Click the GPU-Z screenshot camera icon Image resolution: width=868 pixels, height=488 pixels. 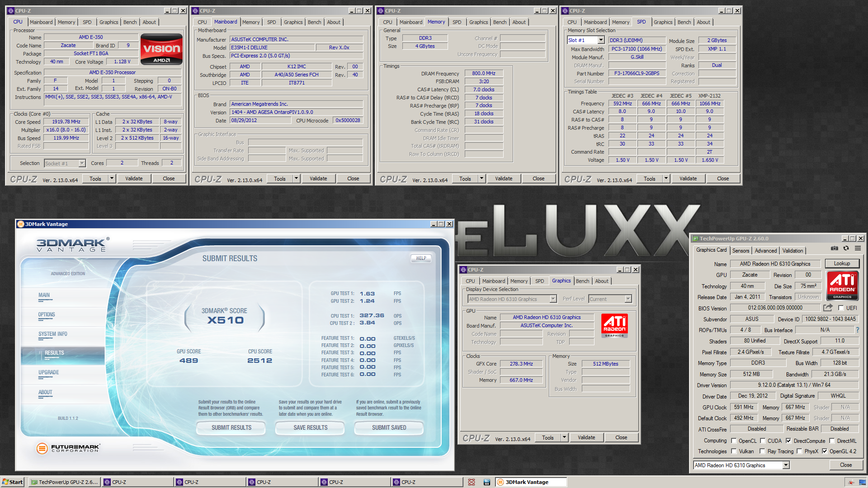click(x=835, y=248)
